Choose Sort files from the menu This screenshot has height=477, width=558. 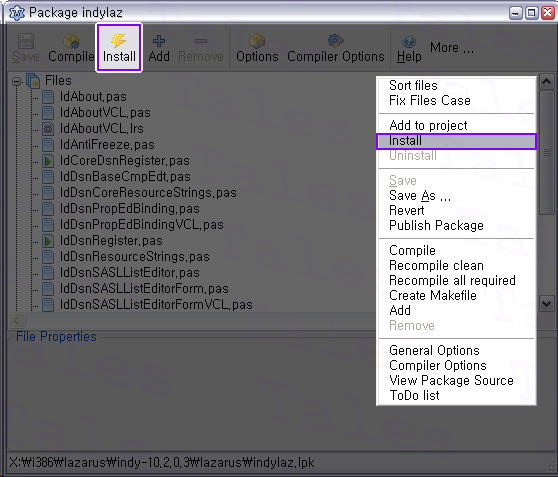pos(456,85)
